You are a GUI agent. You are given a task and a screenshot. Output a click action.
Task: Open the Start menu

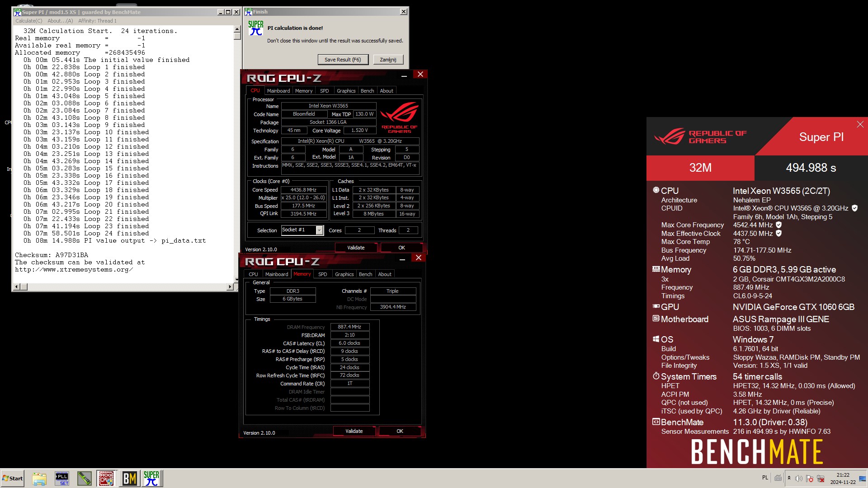click(x=13, y=479)
